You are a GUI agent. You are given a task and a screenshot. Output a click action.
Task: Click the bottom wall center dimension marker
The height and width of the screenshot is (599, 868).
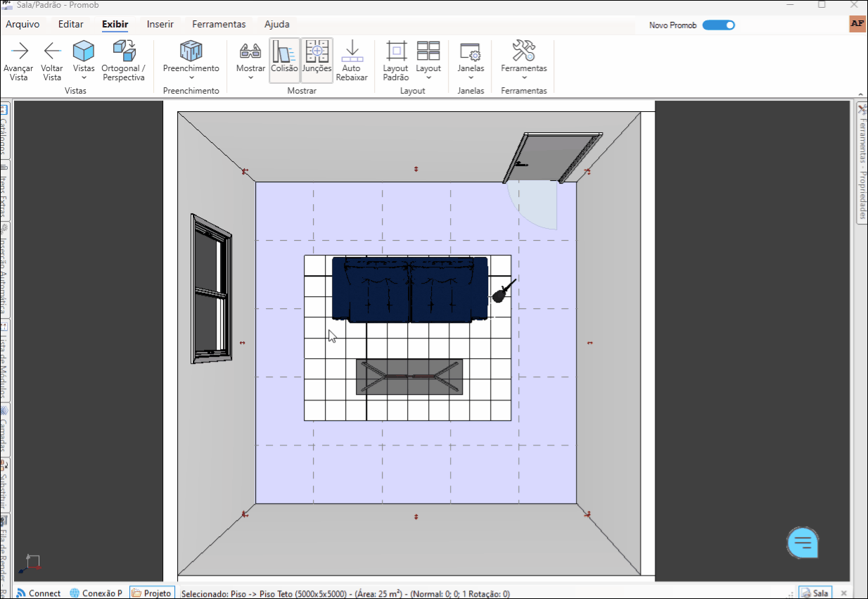[x=416, y=517]
